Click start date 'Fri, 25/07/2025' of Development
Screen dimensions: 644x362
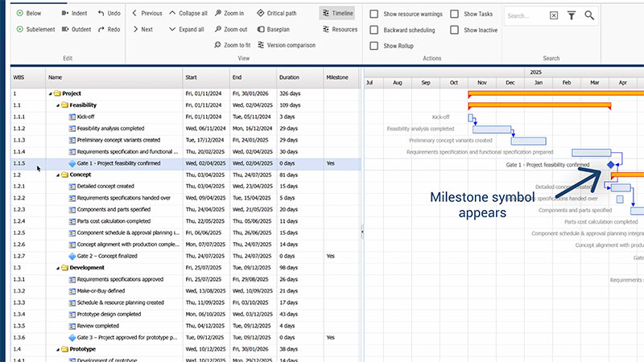click(206, 268)
